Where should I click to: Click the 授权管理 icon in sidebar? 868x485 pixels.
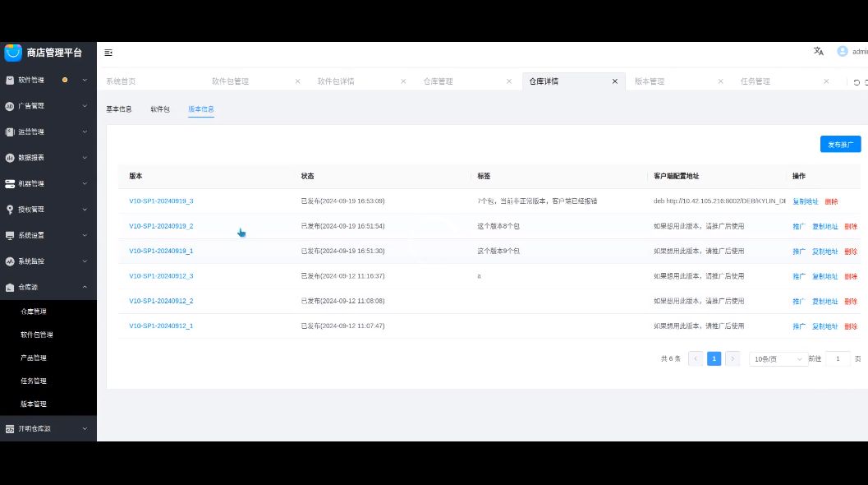click(10, 210)
